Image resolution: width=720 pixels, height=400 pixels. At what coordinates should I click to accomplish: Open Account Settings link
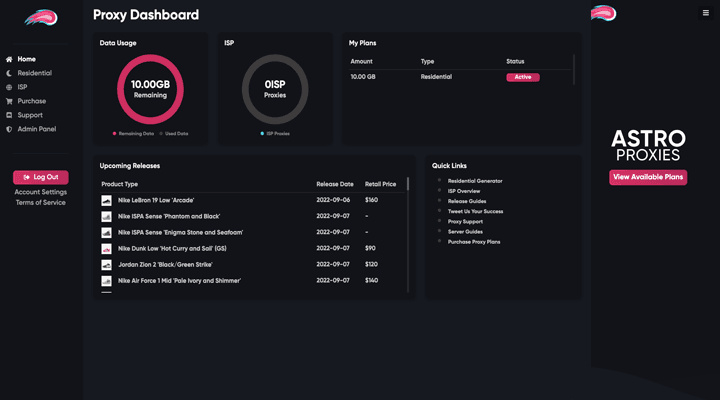click(x=41, y=192)
